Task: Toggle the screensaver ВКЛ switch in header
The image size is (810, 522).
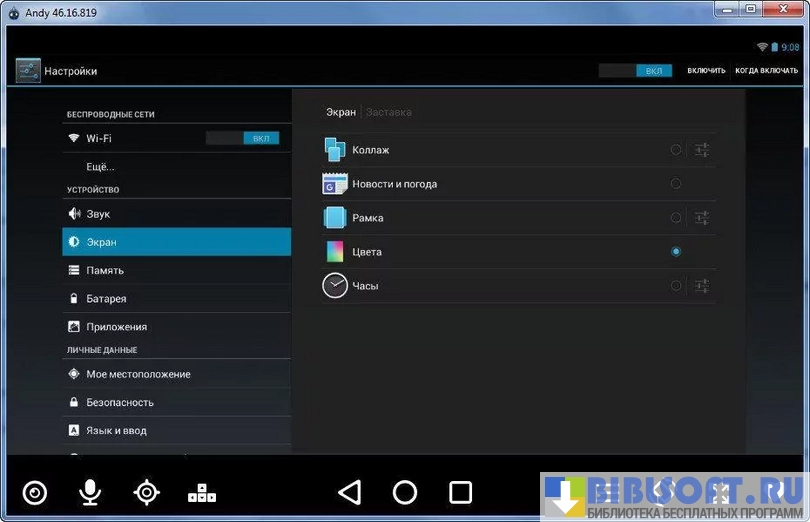Action: (635, 71)
